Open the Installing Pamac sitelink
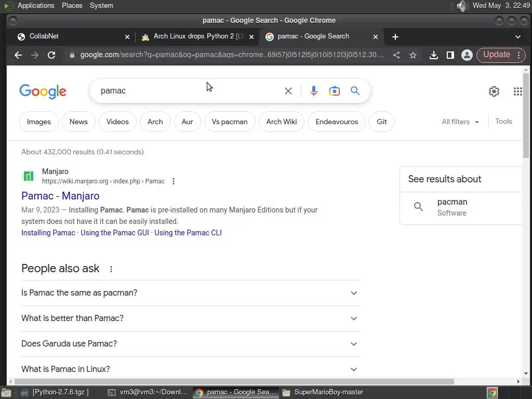 (x=48, y=233)
